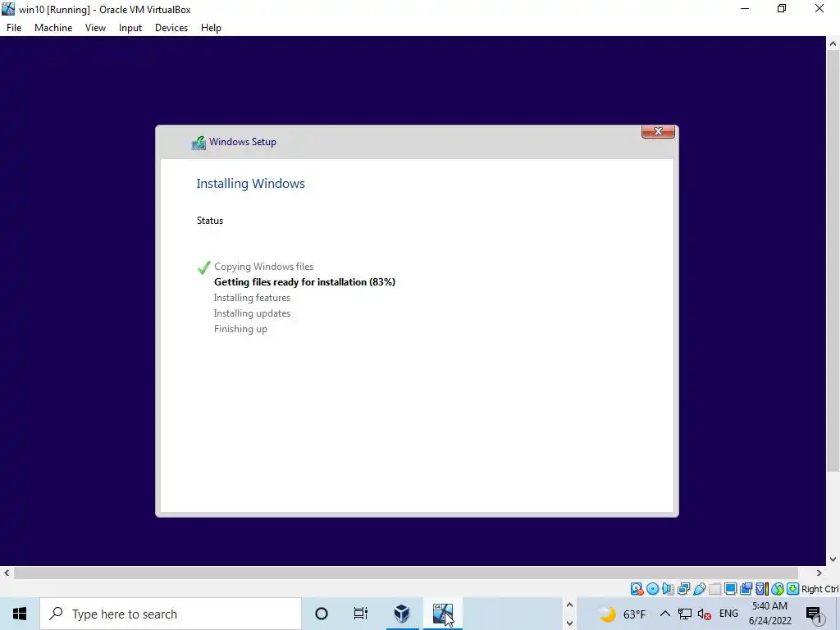This screenshot has height=630, width=840.
Task: Open the View menu
Action: coord(95,28)
